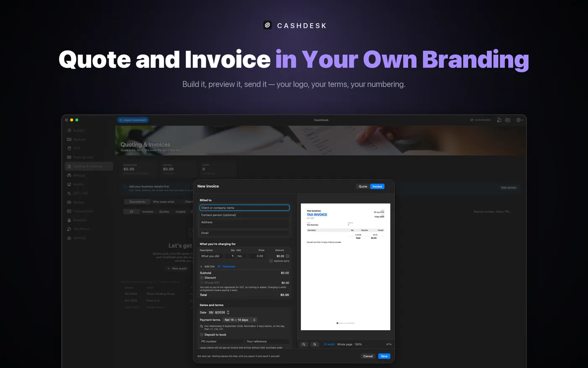
Task: Click the Settings gear icon in sidebar
Action: coord(69,238)
